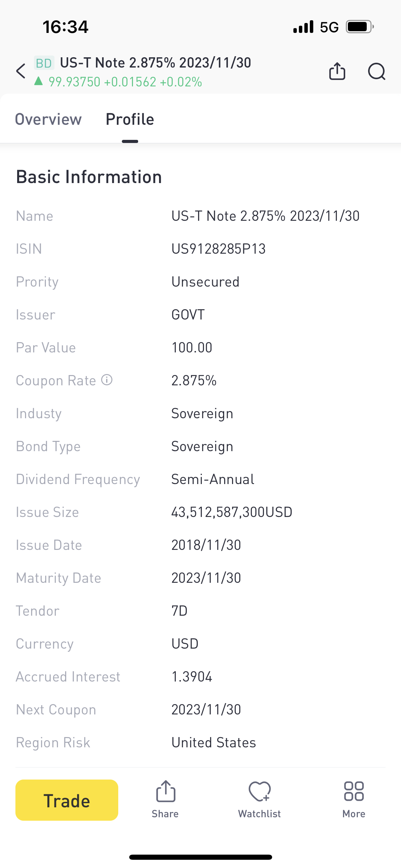The height and width of the screenshot is (868, 401).
Task: Tap the Issue Size amount value
Action: tap(232, 512)
